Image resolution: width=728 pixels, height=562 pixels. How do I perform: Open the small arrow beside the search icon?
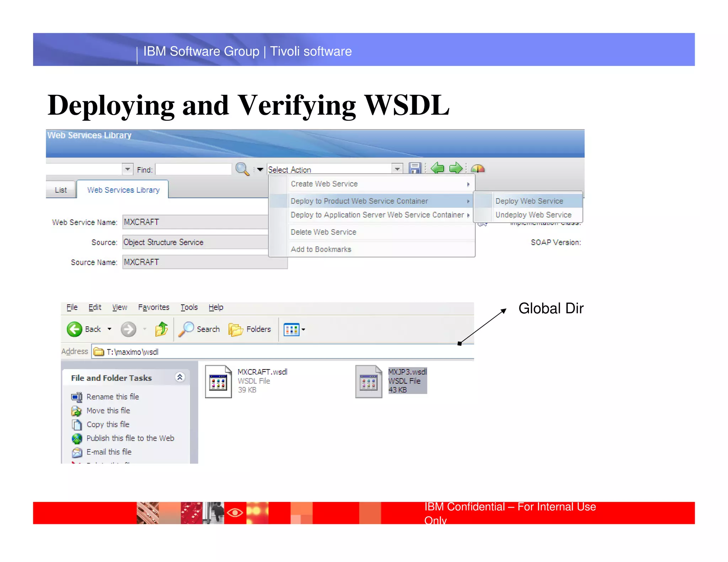click(x=260, y=169)
